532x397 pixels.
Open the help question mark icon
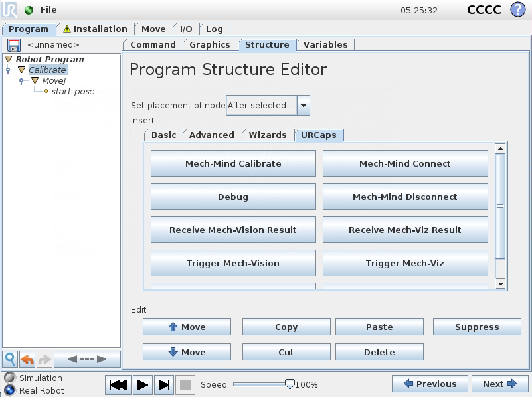(x=517, y=10)
